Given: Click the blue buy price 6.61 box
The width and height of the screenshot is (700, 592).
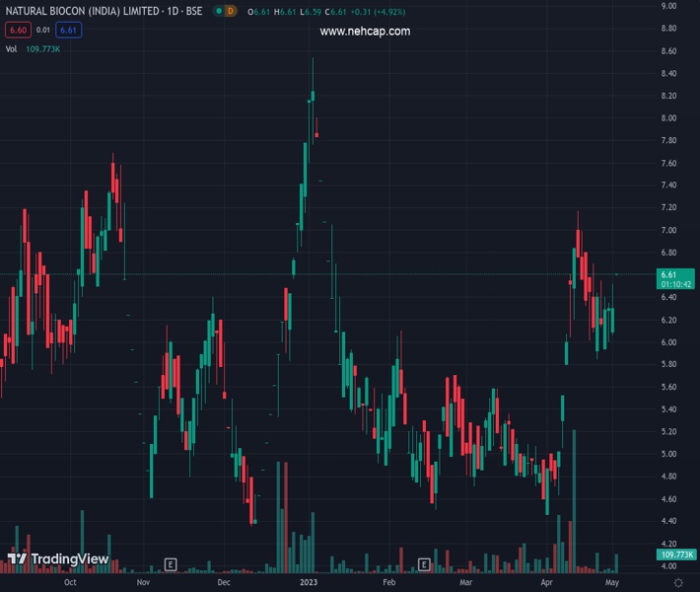Looking at the screenshot, I should [68, 30].
